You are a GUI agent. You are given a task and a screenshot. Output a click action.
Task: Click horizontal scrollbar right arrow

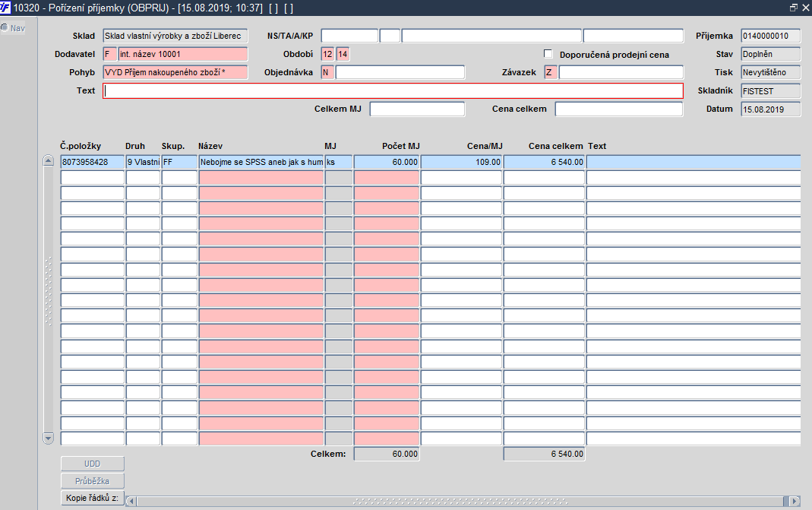tap(795, 501)
